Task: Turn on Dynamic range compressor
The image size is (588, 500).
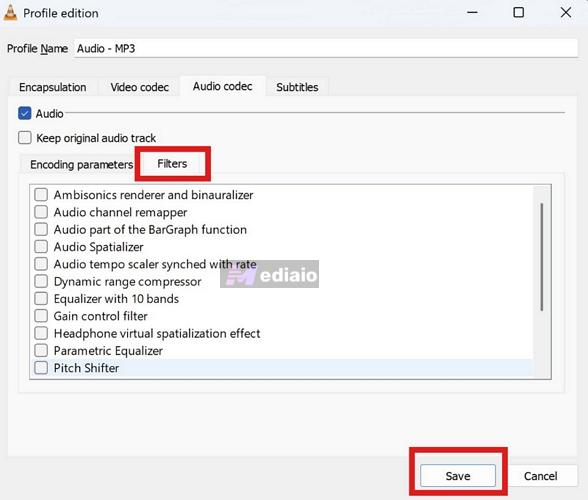Action: pos(41,281)
